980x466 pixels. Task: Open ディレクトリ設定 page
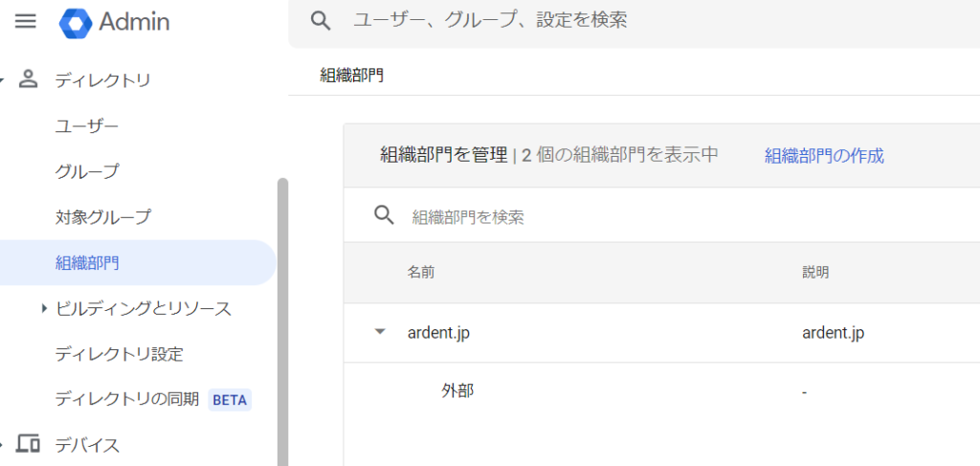(x=119, y=354)
